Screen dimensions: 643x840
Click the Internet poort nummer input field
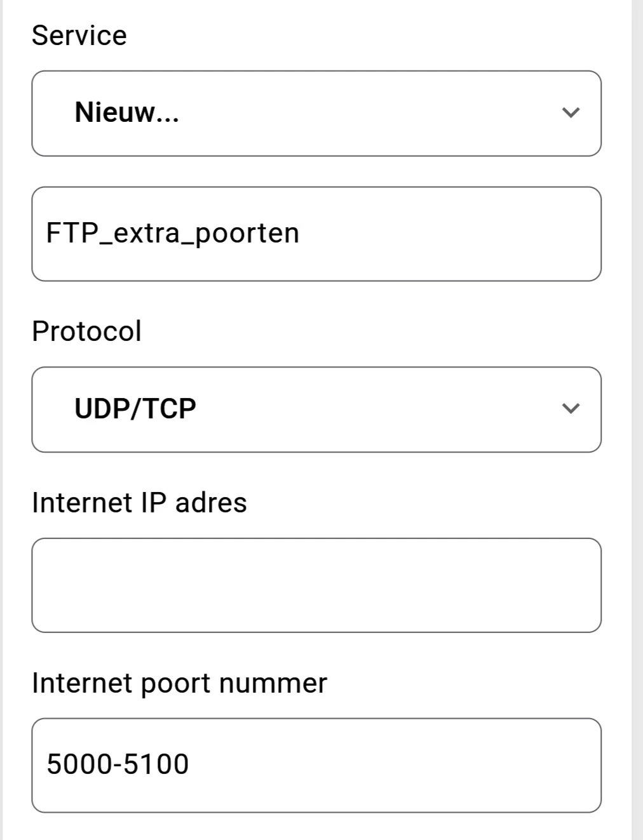[x=316, y=765]
